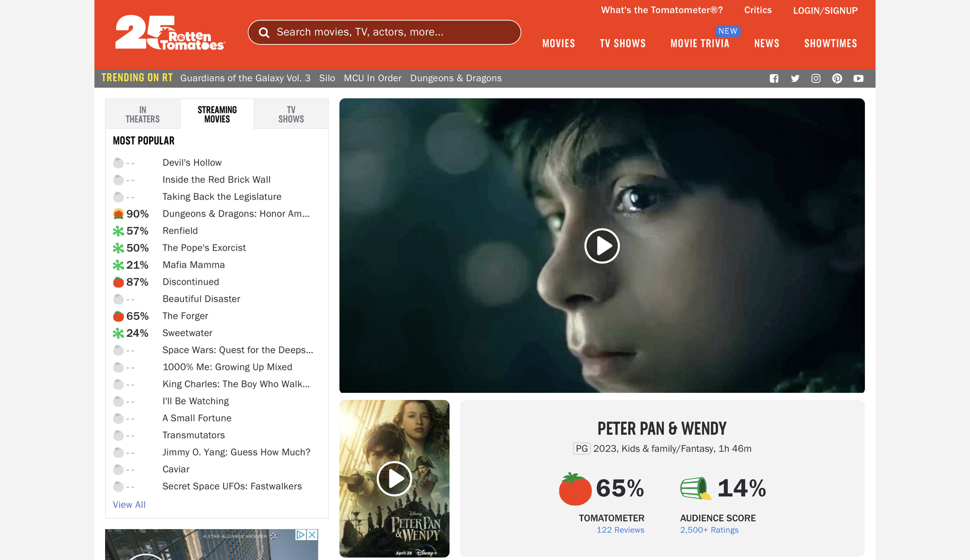Click the gray tomato icon beside Devil's Hollow

118,163
